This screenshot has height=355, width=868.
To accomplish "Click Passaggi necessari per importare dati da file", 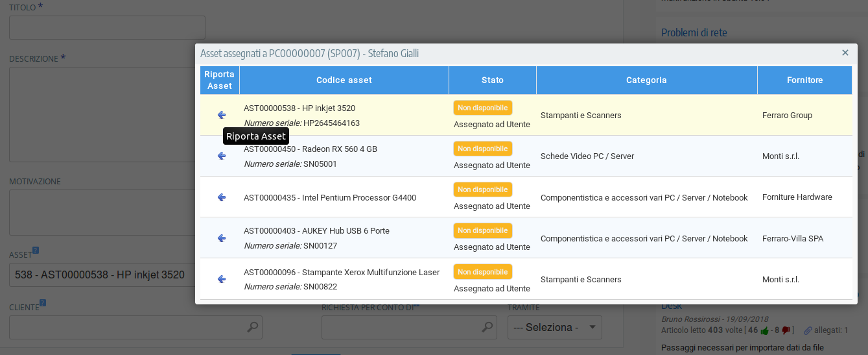I will 742,348.
